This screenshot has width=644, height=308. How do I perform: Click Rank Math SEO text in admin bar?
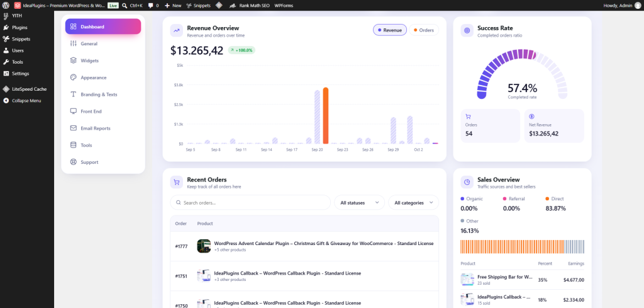tap(253, 6)
